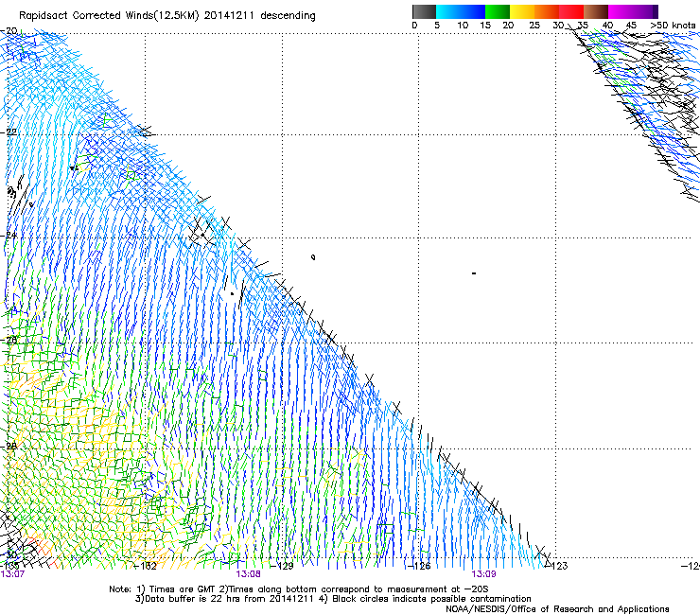Click the purple 13:09 time label
The image size is (700, 615).
point(483,574)
